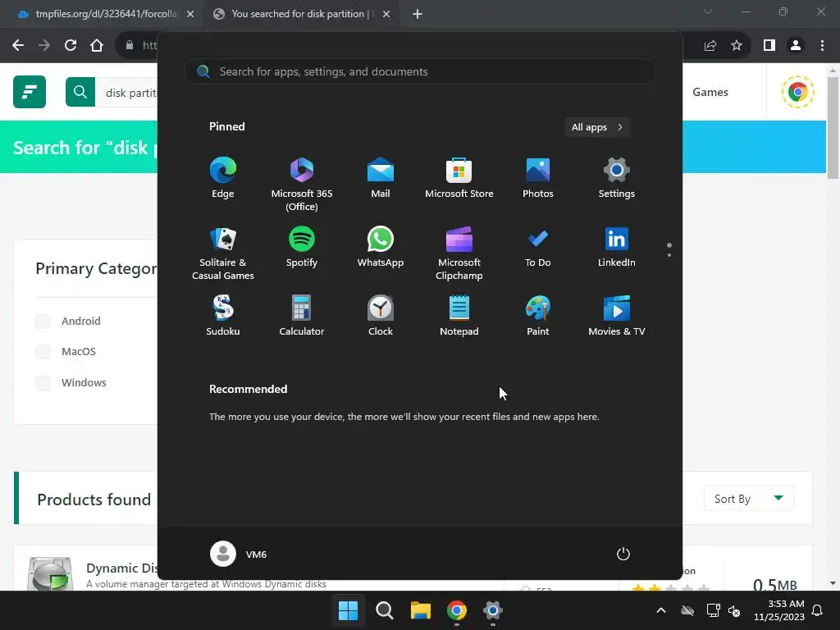This screenshot has height=630, width=840.
Task: Switch to Chrome in taskbar
Action: coord(456,610)
